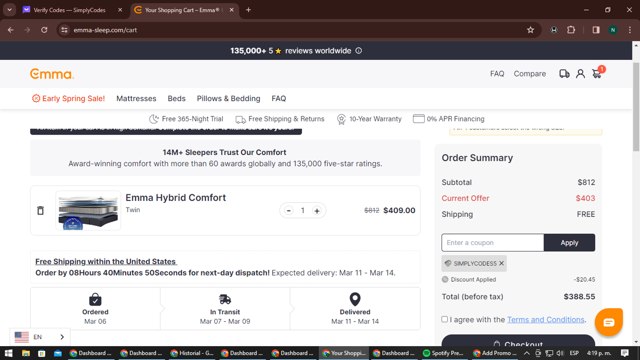
Task: Click the 10-Year Warranty badge
Action: pyautogui.click(x=369, y=119)
